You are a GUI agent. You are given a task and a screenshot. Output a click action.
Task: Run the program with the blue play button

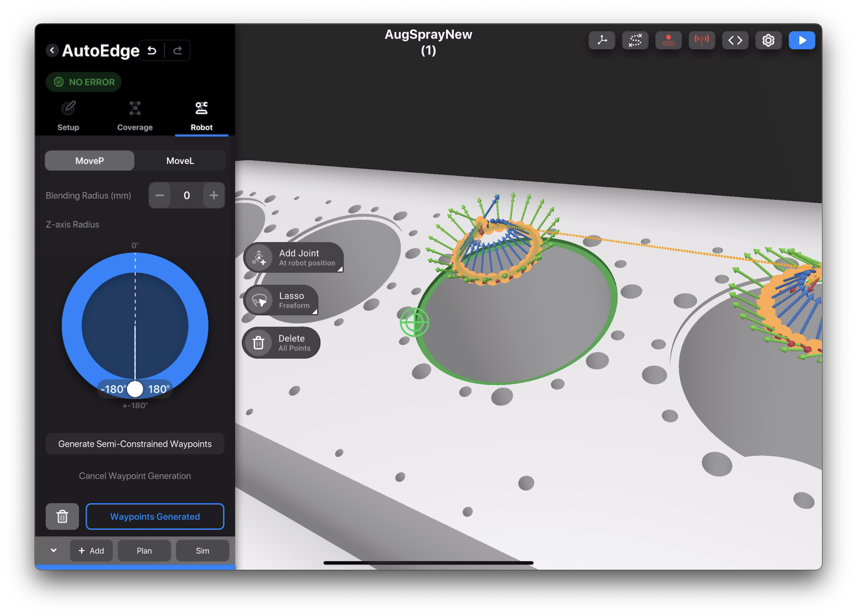pos(802,40)
